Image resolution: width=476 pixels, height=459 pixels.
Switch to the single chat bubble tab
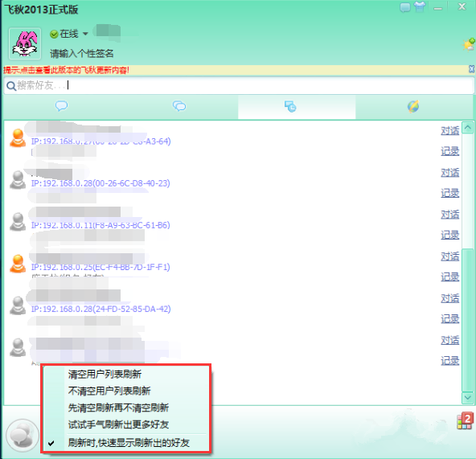point(61,106)
